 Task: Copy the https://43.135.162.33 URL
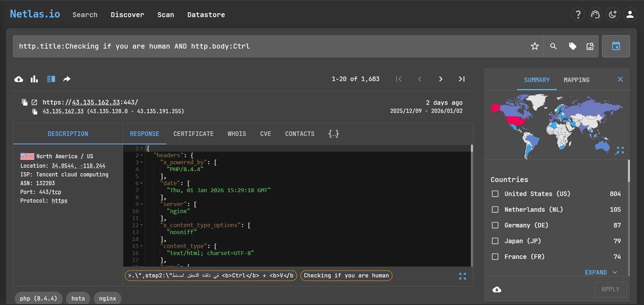(25, 102)
